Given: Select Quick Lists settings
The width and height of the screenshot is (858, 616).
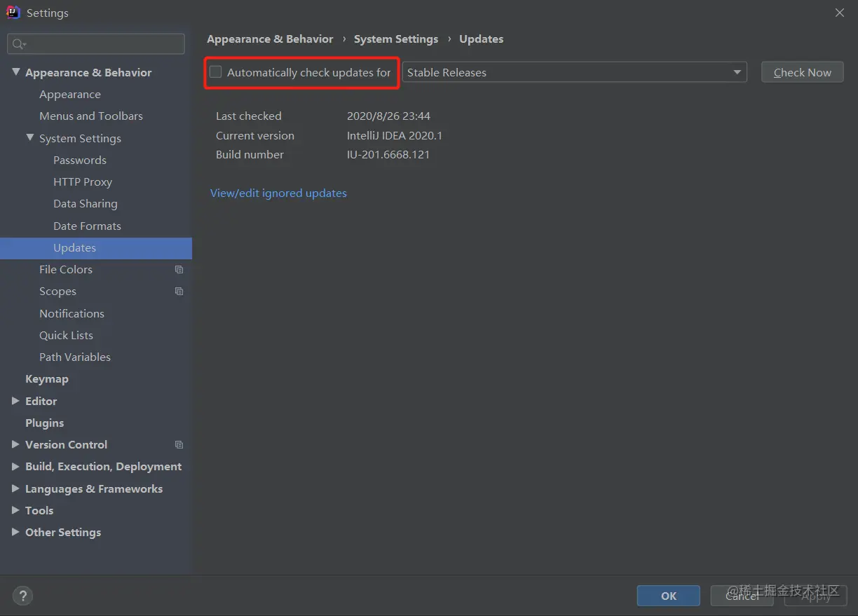Looking at the screenshot, I should [x=66, y=336].
